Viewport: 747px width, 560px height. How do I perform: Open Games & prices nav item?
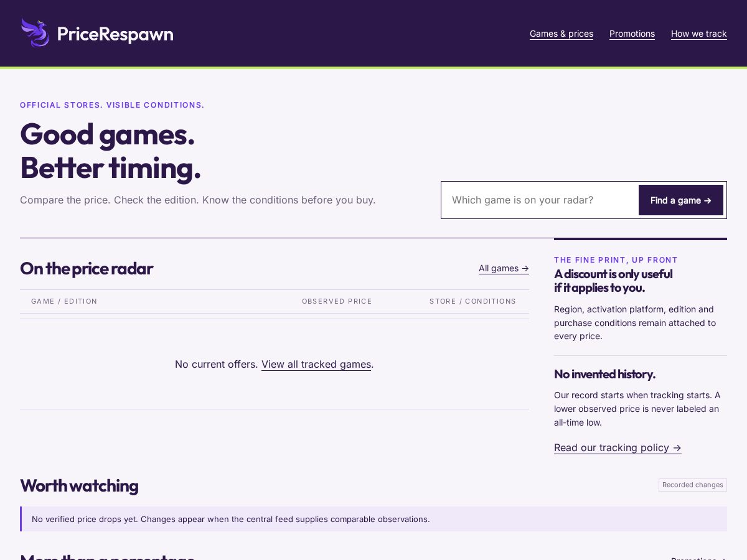561,34
